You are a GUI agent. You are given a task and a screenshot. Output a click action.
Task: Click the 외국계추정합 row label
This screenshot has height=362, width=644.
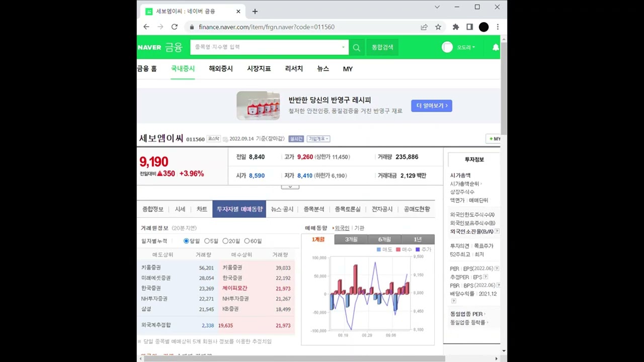tap(156, 326)
